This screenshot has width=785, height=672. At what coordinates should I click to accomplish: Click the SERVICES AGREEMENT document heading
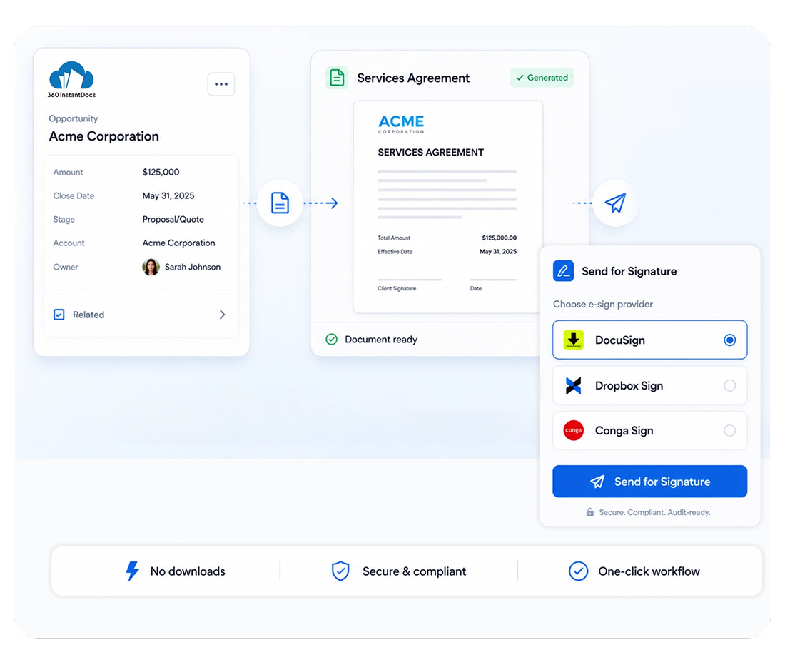[x=430, y=152]
